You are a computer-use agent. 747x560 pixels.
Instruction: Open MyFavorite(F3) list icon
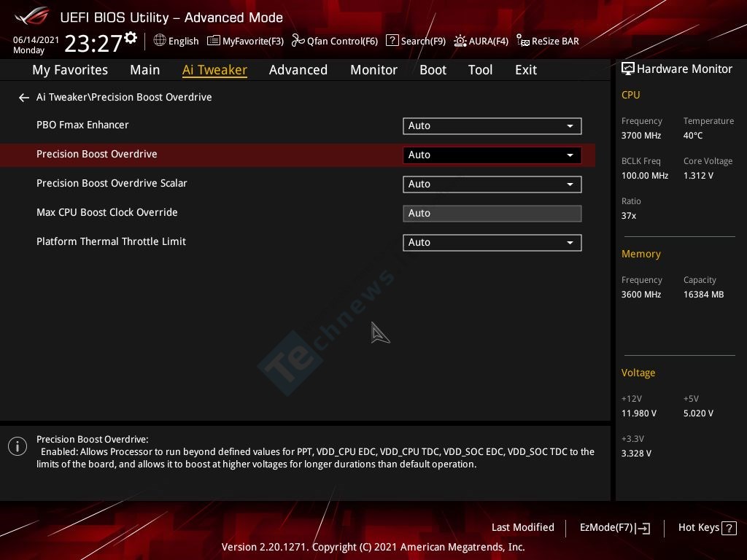(214, 41)
